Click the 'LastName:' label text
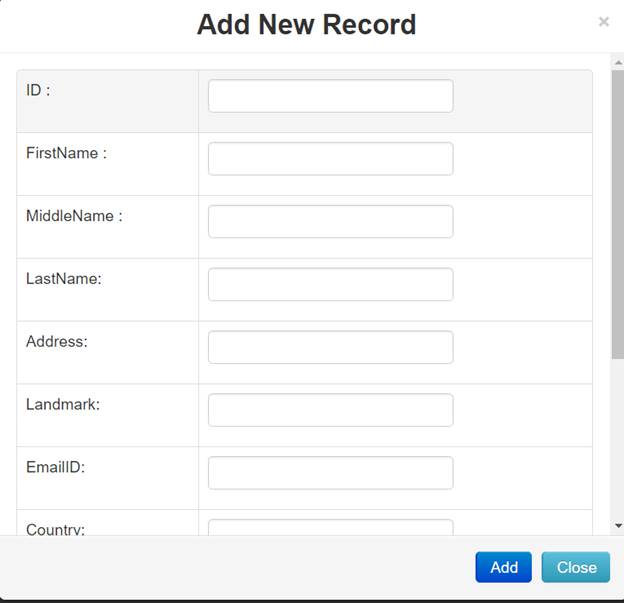 64,279
